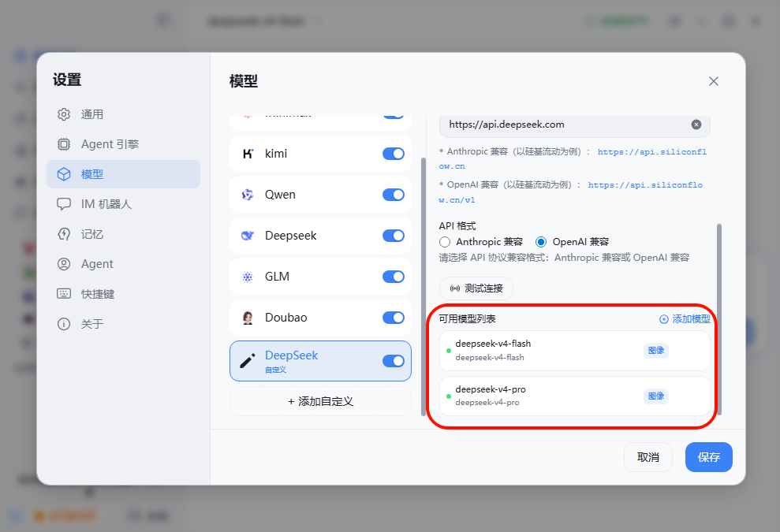
Task: Select the custom DeepSeek 自定义 card
Action: 320,361
